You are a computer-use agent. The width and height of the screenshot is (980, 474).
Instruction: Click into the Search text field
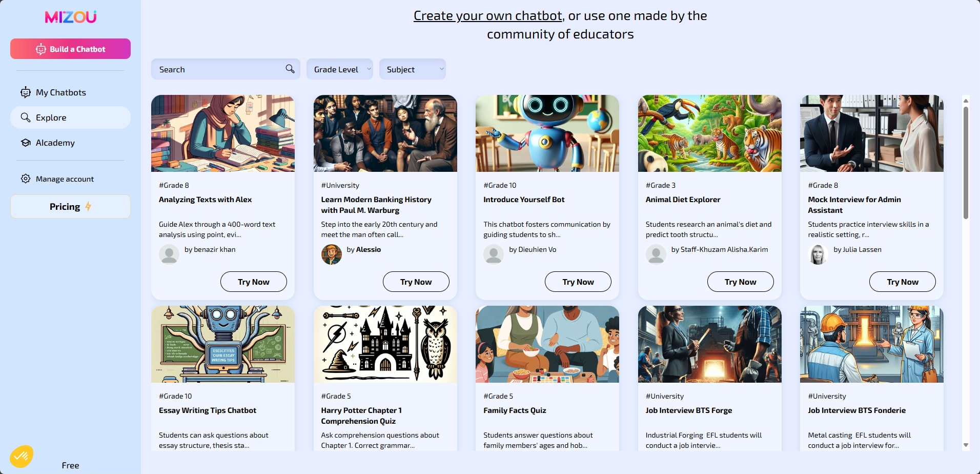pyautogui.click(x=218, y=69)
